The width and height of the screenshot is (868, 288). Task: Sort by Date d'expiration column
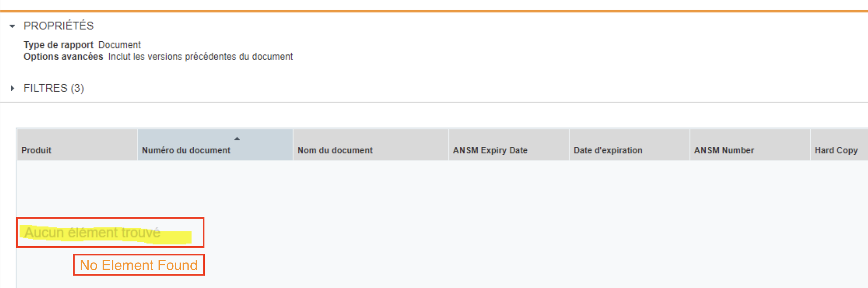(608, 150)
